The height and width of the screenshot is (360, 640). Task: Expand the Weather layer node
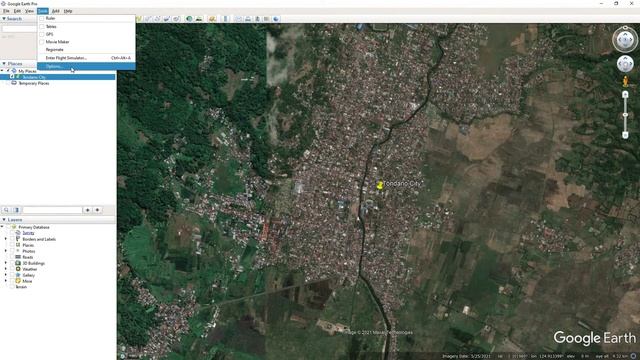pos(6,269)
